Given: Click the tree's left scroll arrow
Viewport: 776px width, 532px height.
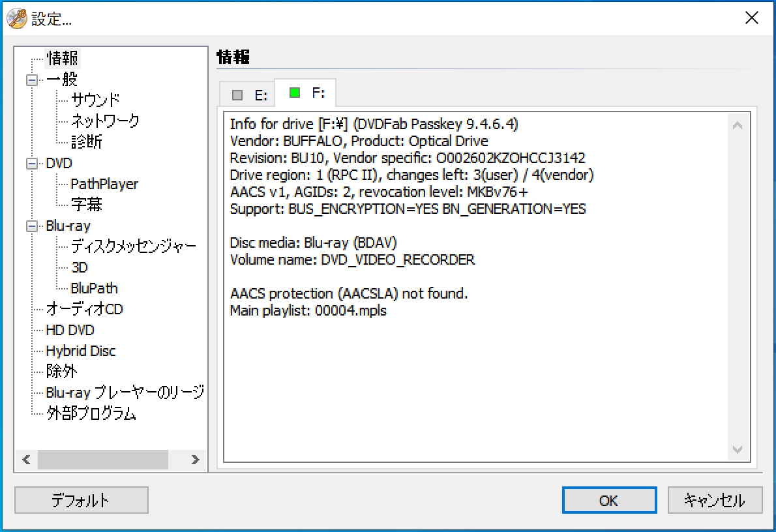Looking at the screenshot, I should tap(27, 460).
